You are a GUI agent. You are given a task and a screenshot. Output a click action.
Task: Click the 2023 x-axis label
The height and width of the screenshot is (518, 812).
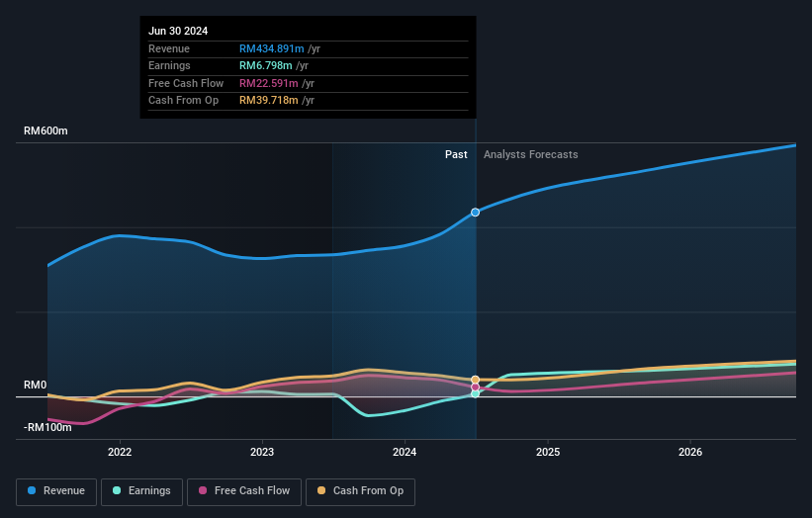coord(262,452)
